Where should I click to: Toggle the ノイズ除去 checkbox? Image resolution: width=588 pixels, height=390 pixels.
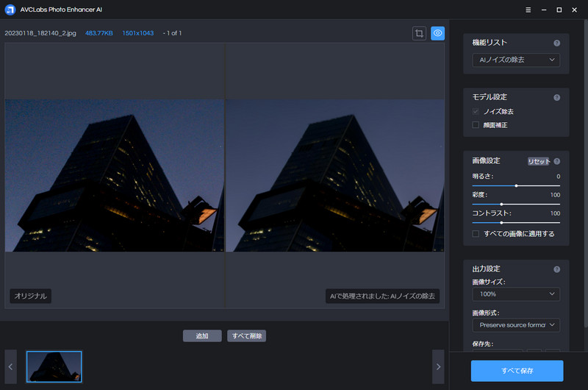coord(476,111)
